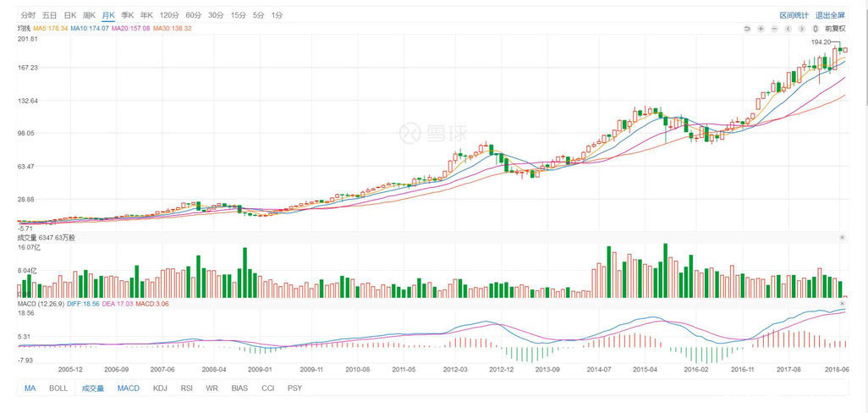Close the 成交量 volume panel

tap(842, 238)
